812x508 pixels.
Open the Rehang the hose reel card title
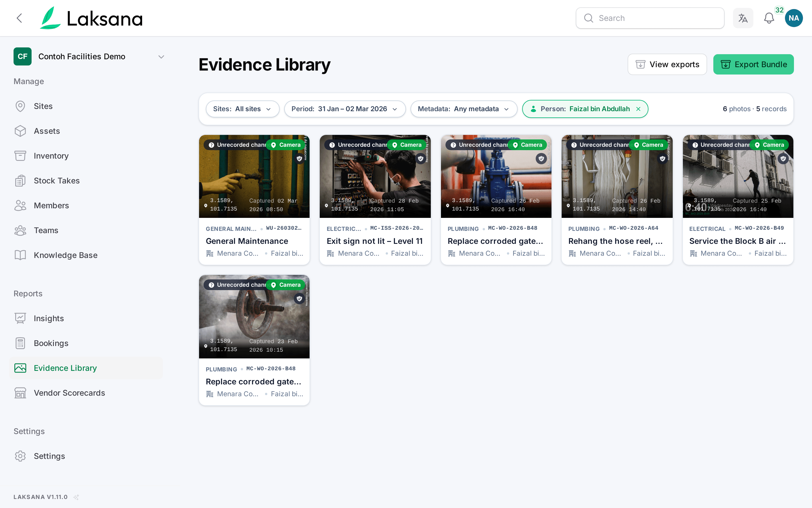615,241
